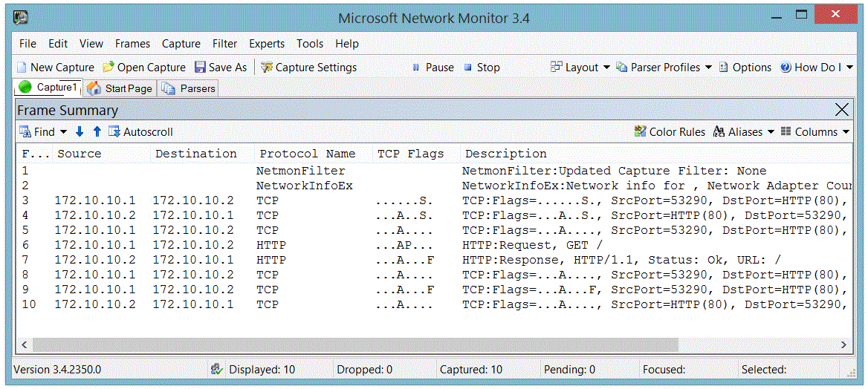Screen dimensions: 868x389
Task: Click the Network Monitor app icon in title bar
Action: [21, 18]
